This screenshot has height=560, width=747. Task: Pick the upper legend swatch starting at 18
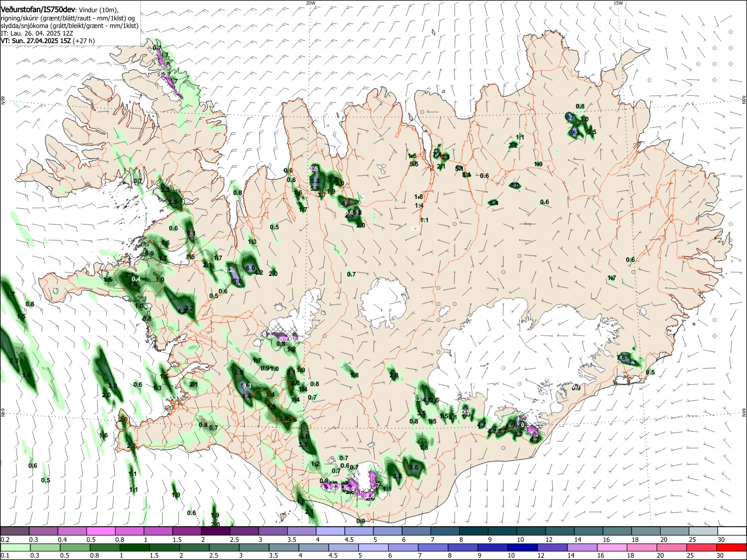647,531
